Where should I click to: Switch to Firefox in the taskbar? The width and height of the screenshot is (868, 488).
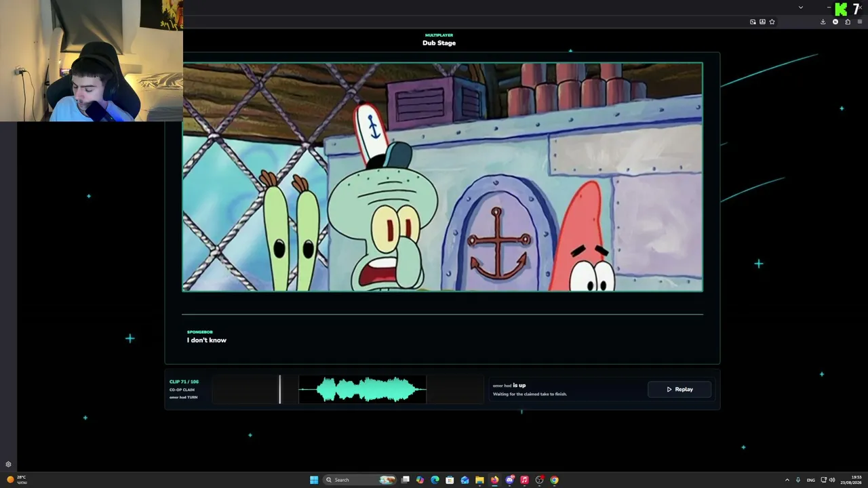tap(494, 480)
